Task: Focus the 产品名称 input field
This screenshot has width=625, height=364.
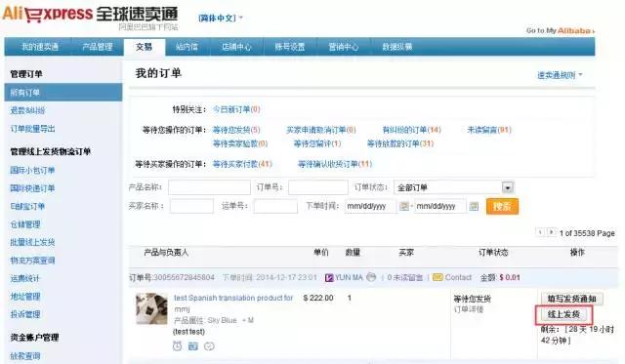Action: (209, 187)
